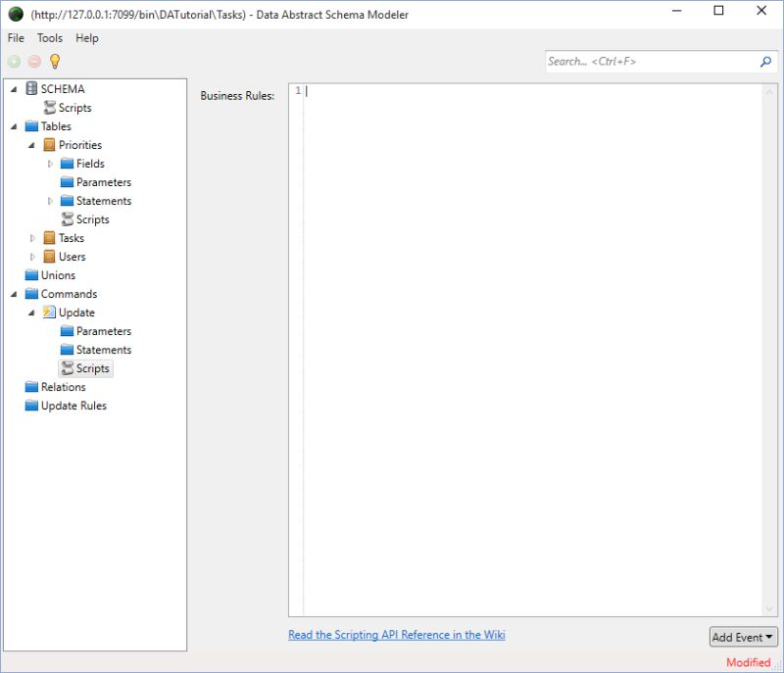Open the File menu

[x=16, y=38]
